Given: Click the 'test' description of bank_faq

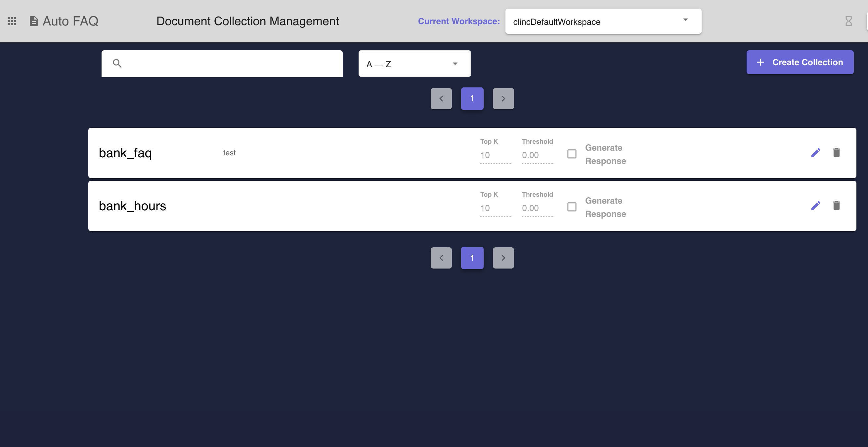Looking at the screenshot, I should (x=229, y=153).
